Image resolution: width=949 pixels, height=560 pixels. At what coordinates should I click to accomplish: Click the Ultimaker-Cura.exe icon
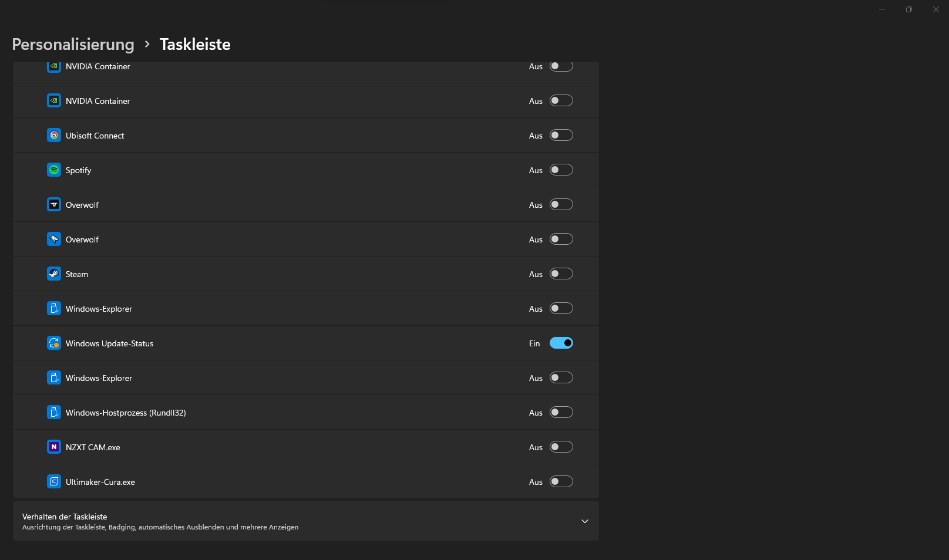(x=54, y=481)
